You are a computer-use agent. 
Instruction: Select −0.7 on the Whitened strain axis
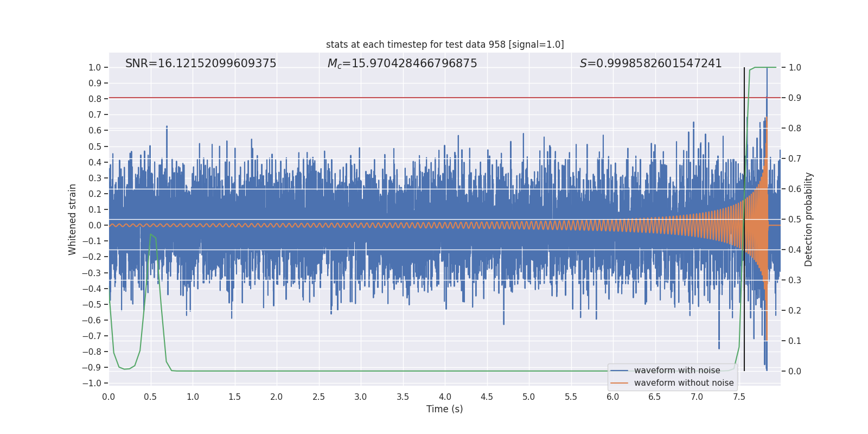click(x=92, y=336)
